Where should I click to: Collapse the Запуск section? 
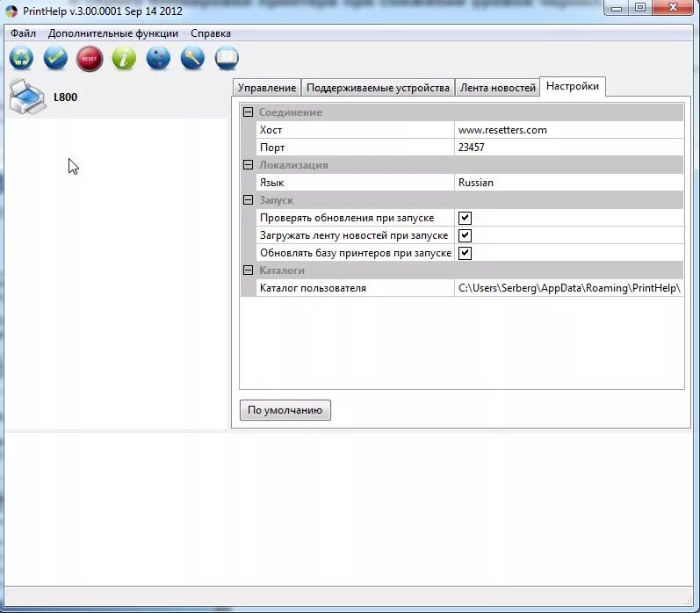pos(249,200)
